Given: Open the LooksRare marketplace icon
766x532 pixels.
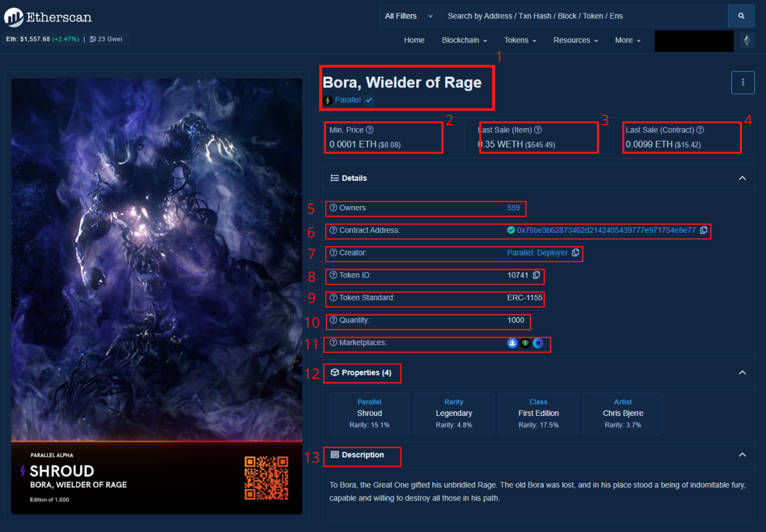Looking at the screenshot, I should tap(525, 343).
